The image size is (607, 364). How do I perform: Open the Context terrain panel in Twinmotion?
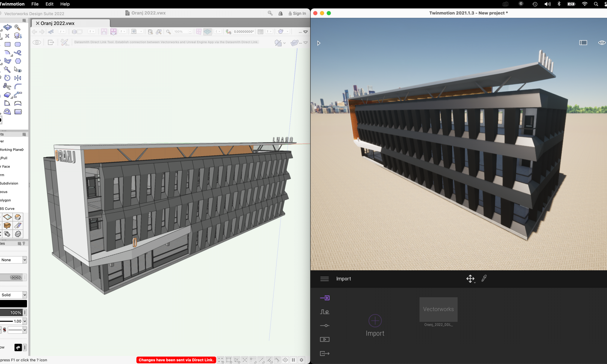point(324,312)
